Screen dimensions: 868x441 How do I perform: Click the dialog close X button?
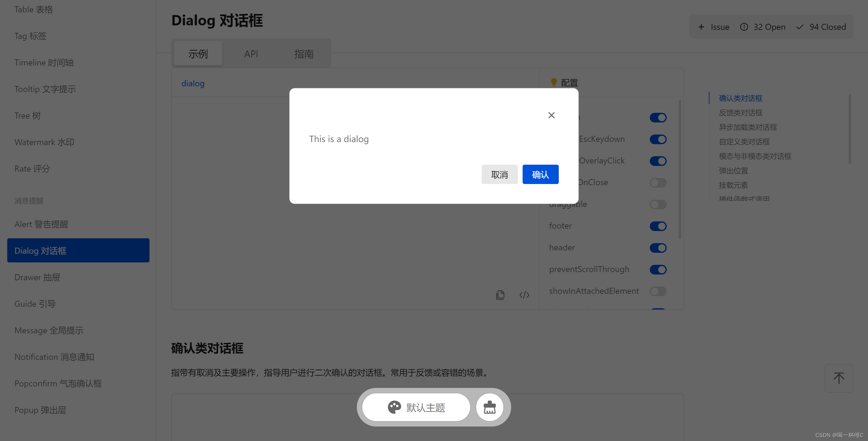(x=551, y=115)
